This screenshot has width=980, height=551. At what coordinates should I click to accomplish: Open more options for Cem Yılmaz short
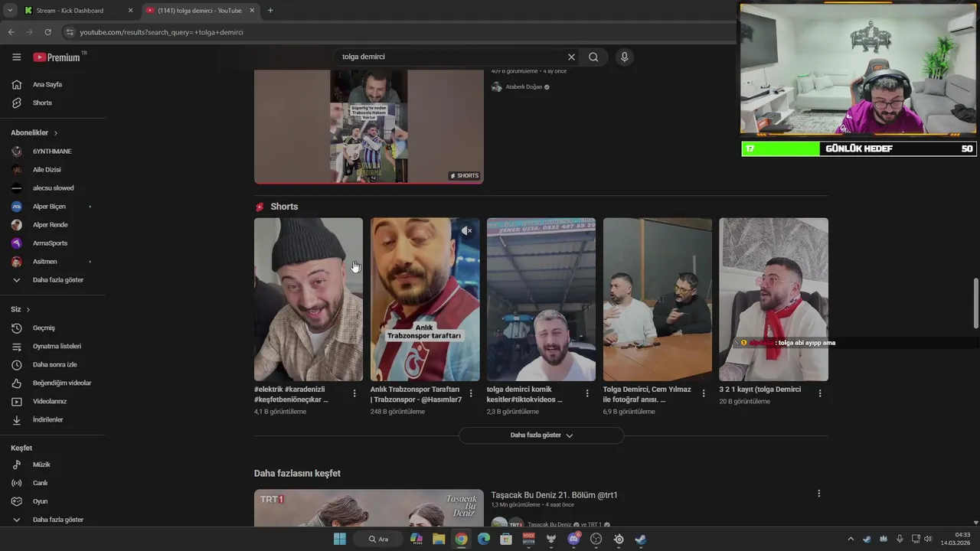coord(704,393)
